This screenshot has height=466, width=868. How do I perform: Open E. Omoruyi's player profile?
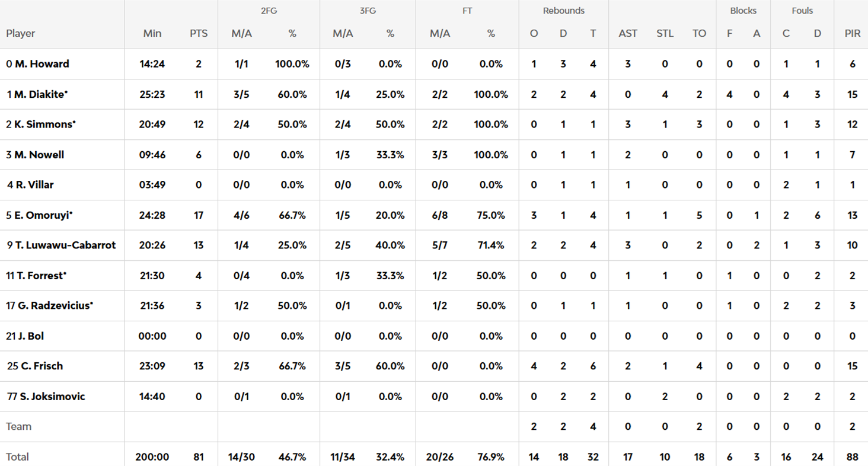(x=43, y=215)
